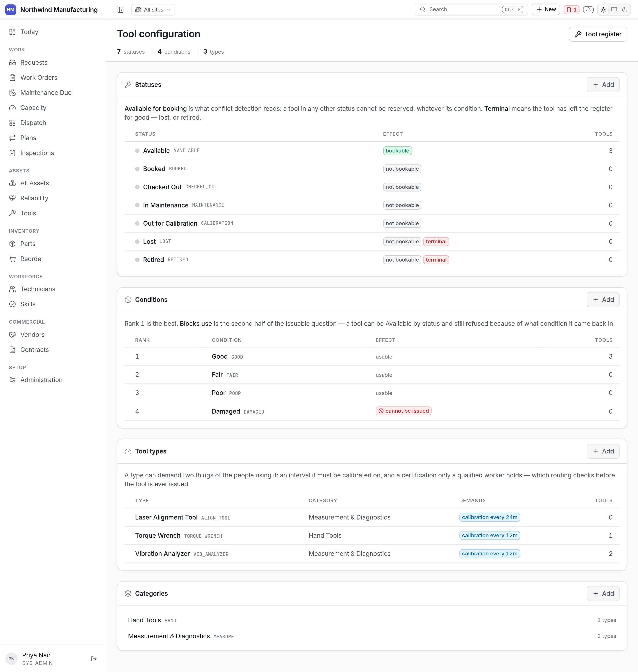Viewport: 638px width, 672px height.
Task: Go to Today in sidebar
Action: 53,32
